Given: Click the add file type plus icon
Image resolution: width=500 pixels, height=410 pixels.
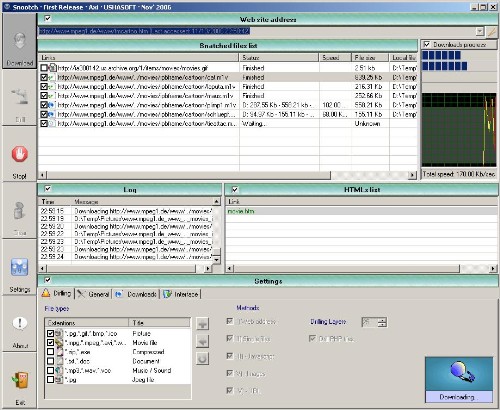Looking at the screenshot, I should point(202,324).
